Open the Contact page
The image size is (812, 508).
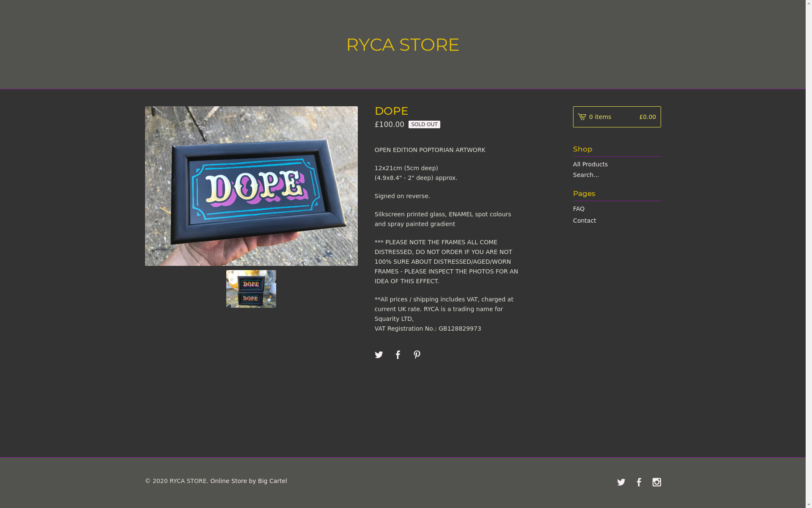point(584,221)
